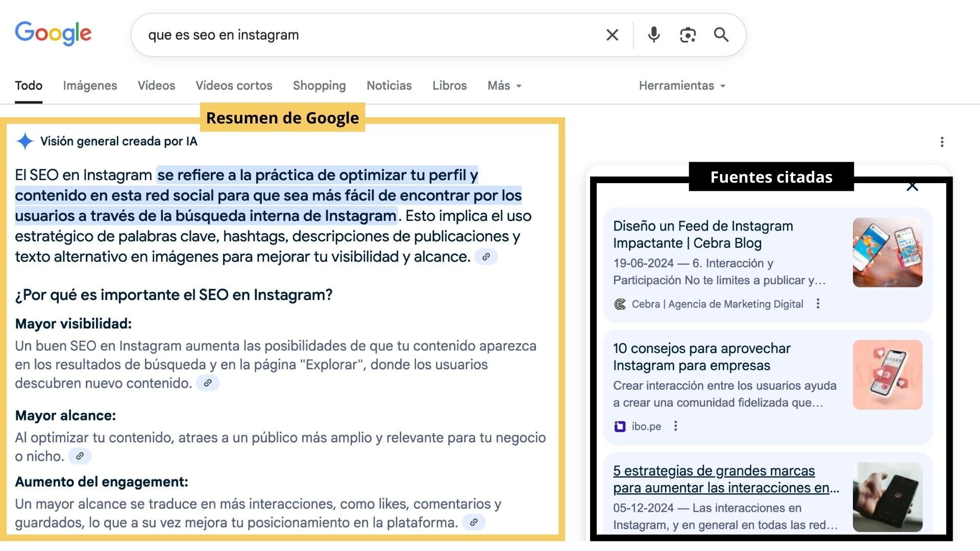Open 'Diseño un Feed de Instagram Impactante' result

click(703, 235)
